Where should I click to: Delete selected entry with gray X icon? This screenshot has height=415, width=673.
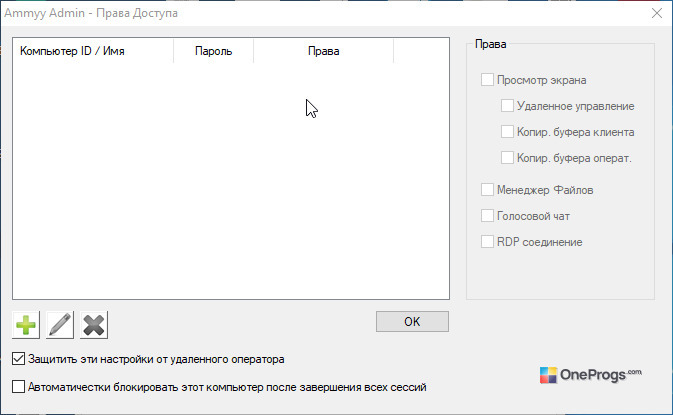(94, 325)
